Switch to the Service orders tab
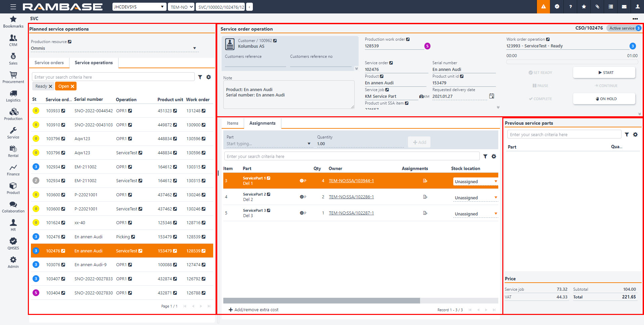Viewport: 644px width, 325px height. 49,63
